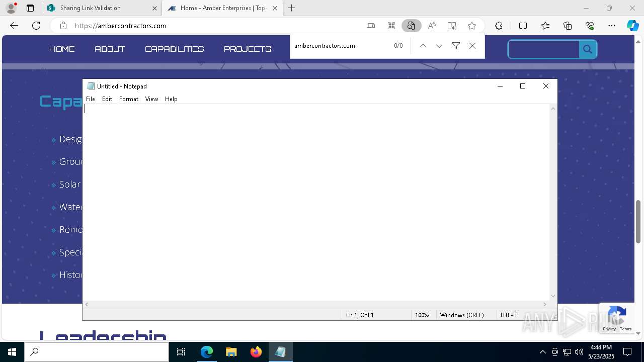644x362 pixels.
Task: Switch to Home - Amber Enterprises tab
Action: 222,8
